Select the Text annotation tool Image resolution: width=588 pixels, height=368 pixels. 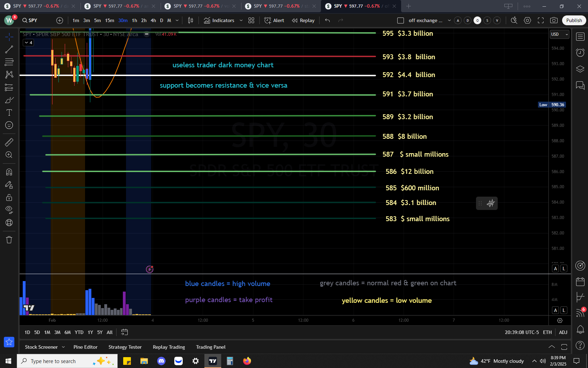tap(9, 113)
